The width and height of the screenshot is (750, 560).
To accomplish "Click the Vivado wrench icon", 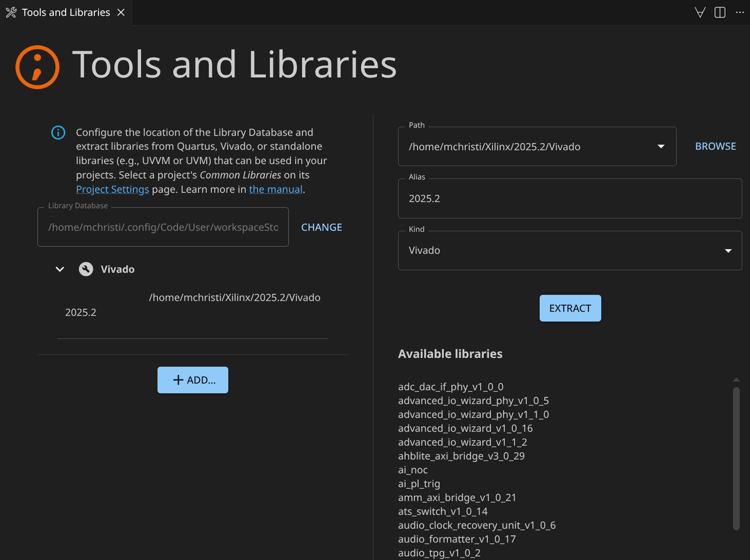I will tap(86, 269).
